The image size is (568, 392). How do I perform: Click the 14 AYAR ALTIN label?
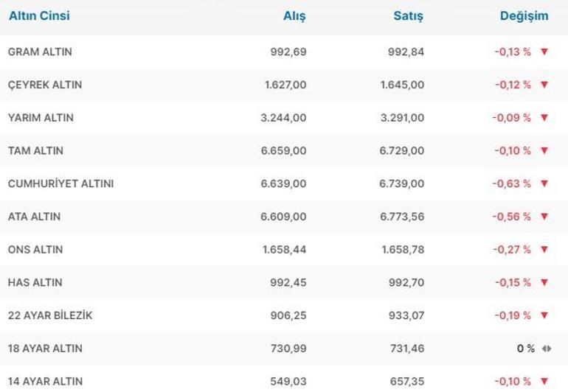45,382
